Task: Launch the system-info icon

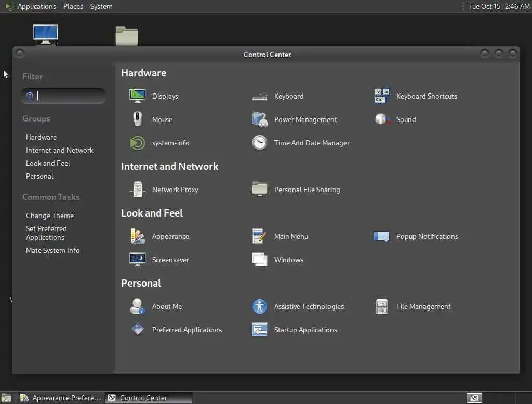Action: point(137,143)
